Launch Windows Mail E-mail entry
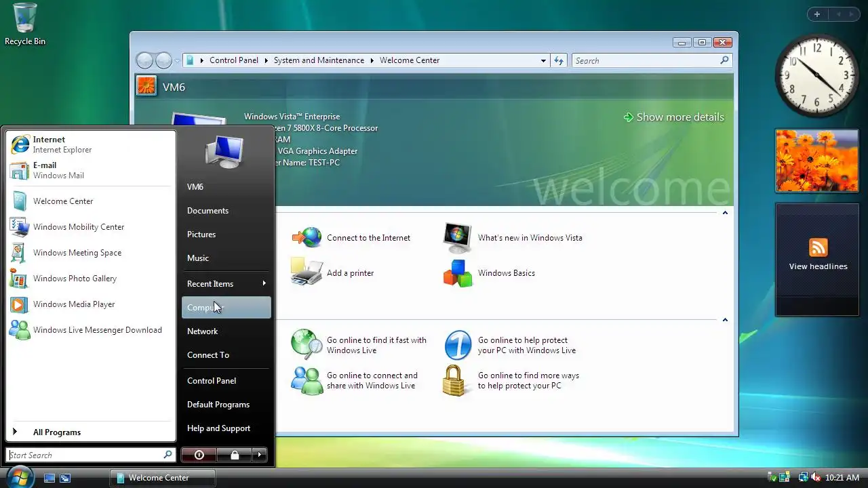This screenshot has height=488, width=868. click(90, 170)
